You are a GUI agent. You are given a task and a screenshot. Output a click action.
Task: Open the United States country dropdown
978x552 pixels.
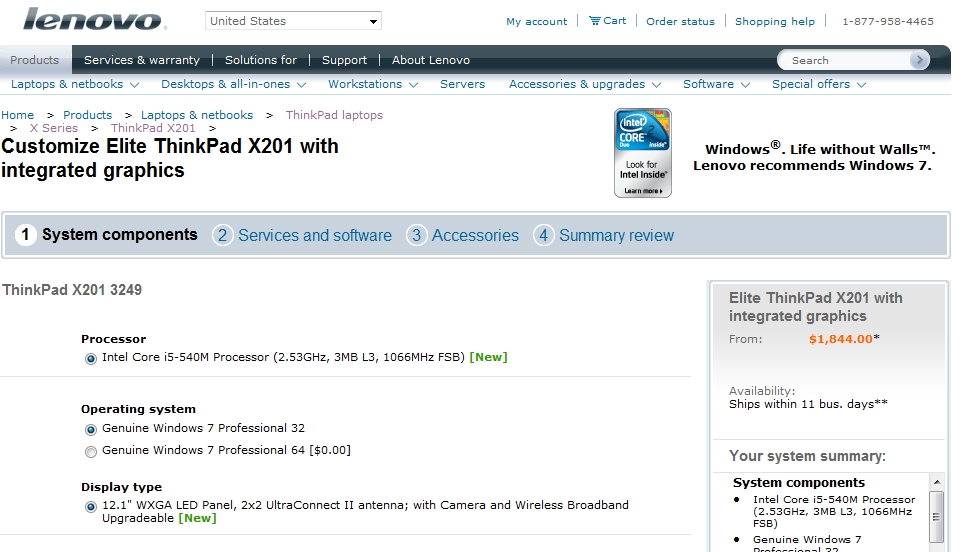[293, 21]
